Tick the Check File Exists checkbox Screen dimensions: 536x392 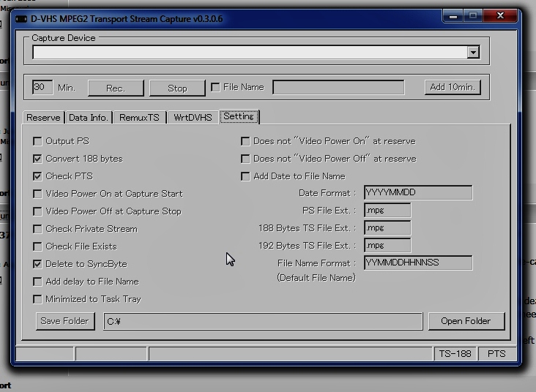point(37,246)
